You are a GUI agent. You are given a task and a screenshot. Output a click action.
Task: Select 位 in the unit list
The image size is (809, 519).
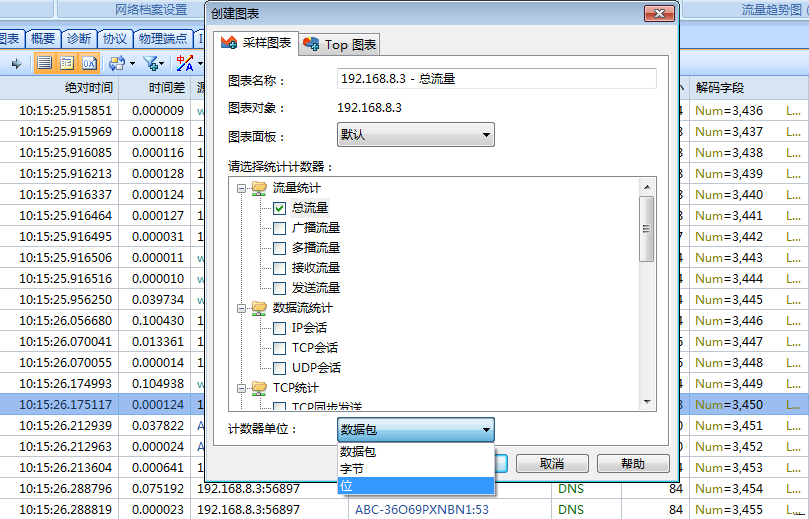[416, 486]
